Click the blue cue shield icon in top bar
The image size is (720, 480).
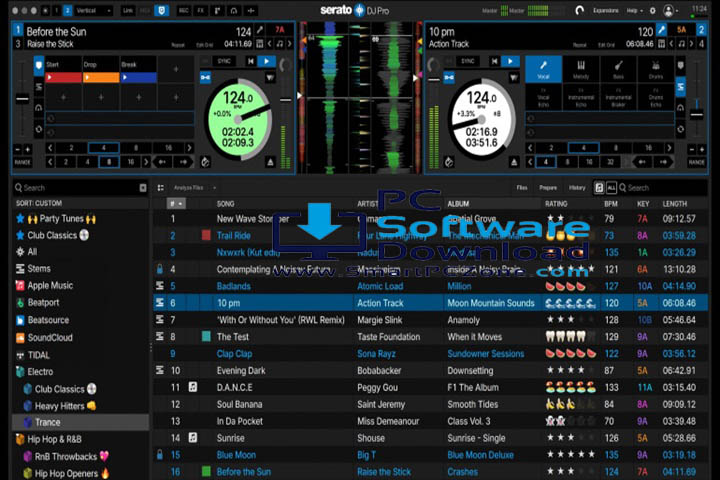point(161,10)
